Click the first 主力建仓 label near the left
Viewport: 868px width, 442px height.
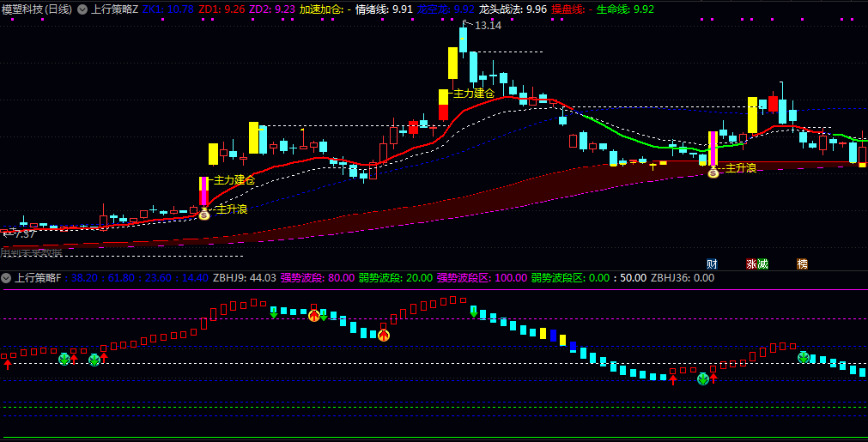coord(234,179)
